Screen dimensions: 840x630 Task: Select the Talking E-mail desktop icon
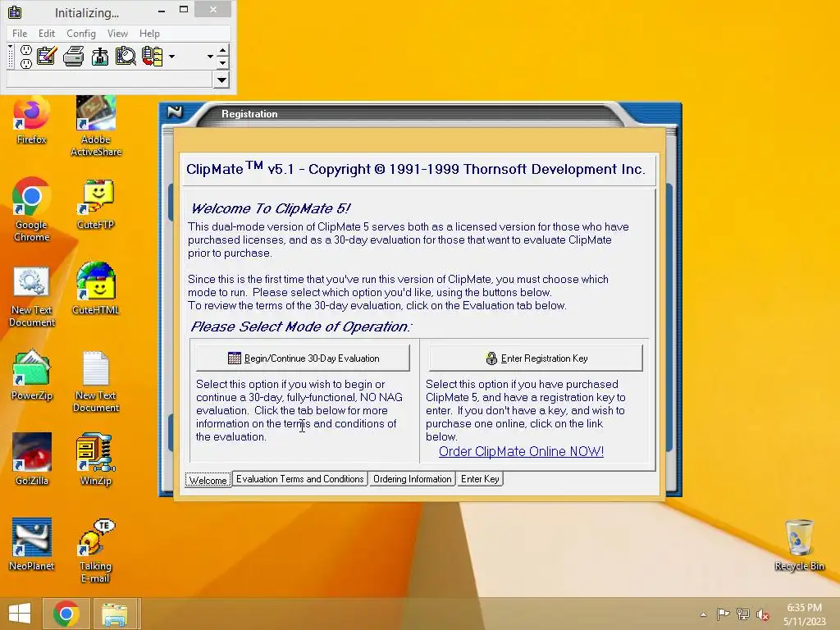point(96,550)
